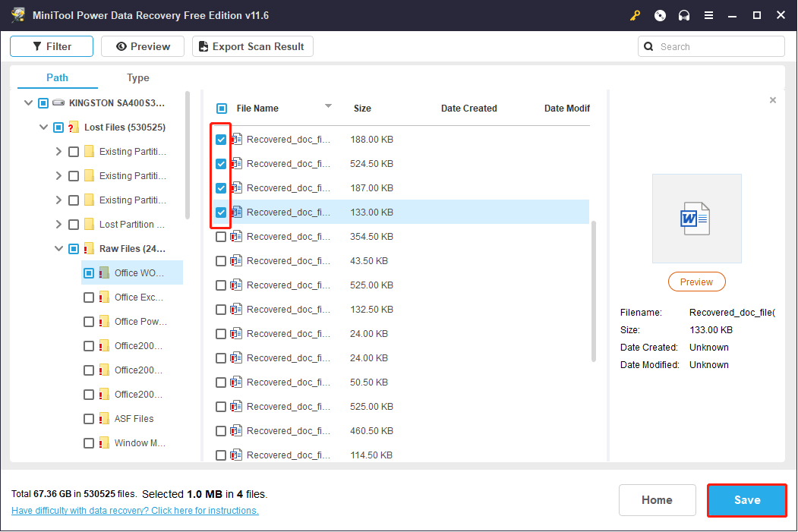Open the hamburger menu icon
The image size is (798, 532).
(x=708, y=15)
